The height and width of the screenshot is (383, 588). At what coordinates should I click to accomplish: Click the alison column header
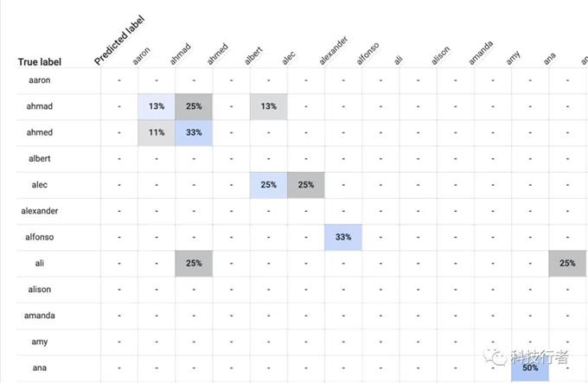pyautogui.click(x=440, y=55)
